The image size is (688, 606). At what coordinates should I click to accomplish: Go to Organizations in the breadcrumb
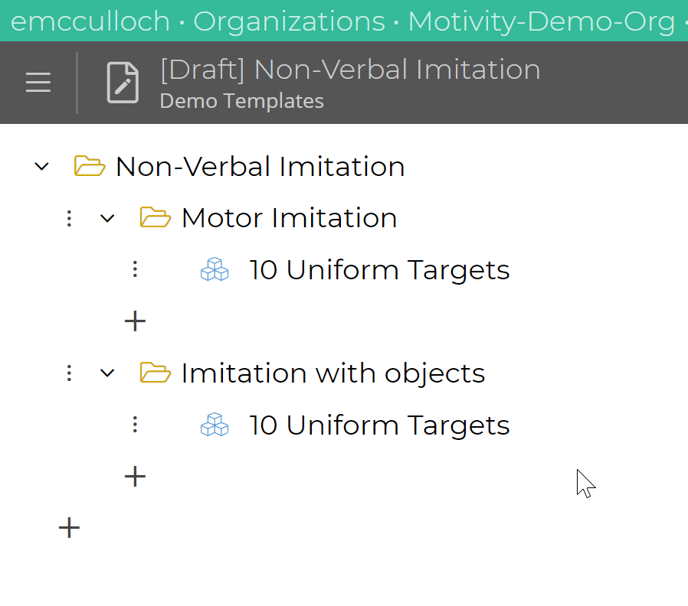pos(289,21)
